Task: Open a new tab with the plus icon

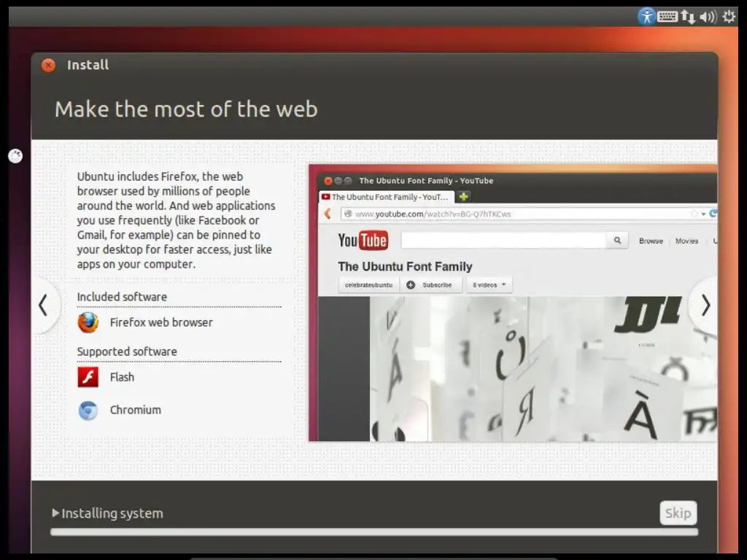Action: (463, 196)
